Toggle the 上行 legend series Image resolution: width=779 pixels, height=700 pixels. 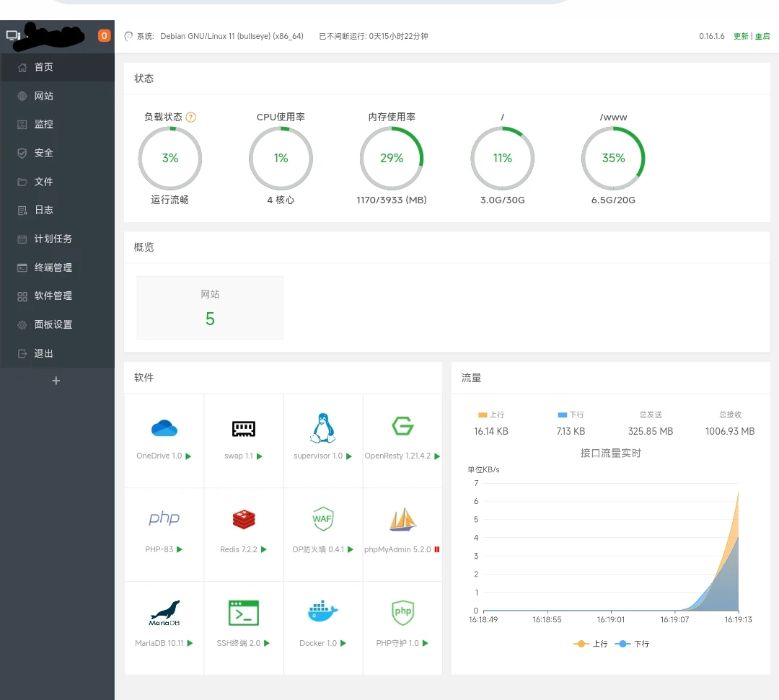click(x=591, y=644)
